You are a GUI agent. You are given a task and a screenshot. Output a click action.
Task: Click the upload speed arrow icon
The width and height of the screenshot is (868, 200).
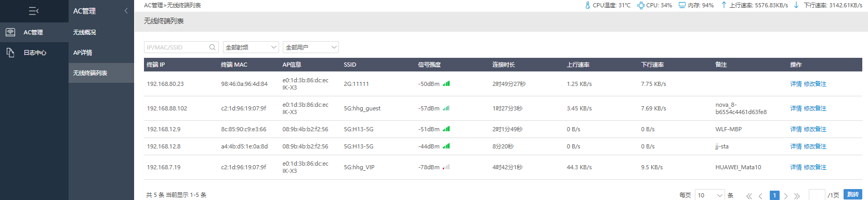(x=724, y=5)
